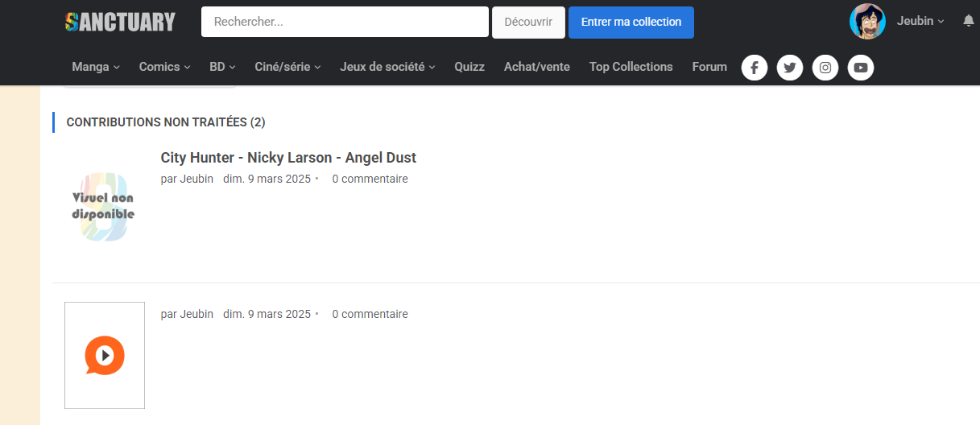The width and height of the screenshot is (980, 425).
Task: Click first contribution's date 'dim. 9 mars 2025'
Action: (267, 179)
